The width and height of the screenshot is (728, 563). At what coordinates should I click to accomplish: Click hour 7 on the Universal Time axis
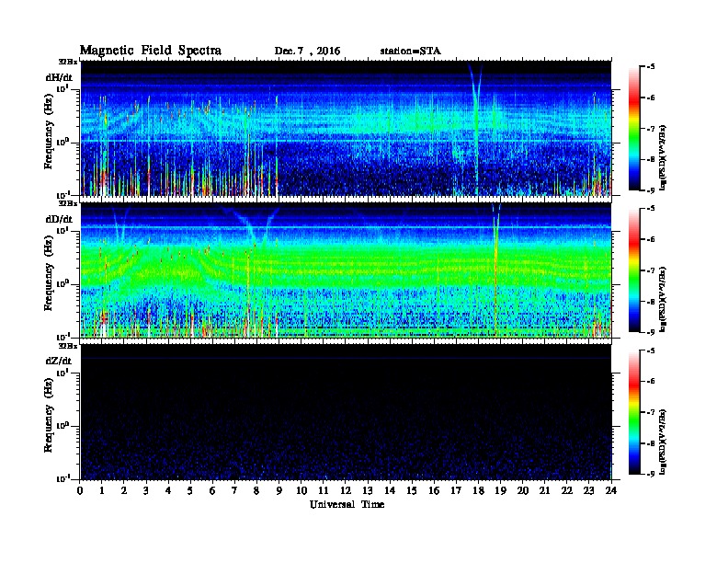pyautogui.click(x=234, y=490)
